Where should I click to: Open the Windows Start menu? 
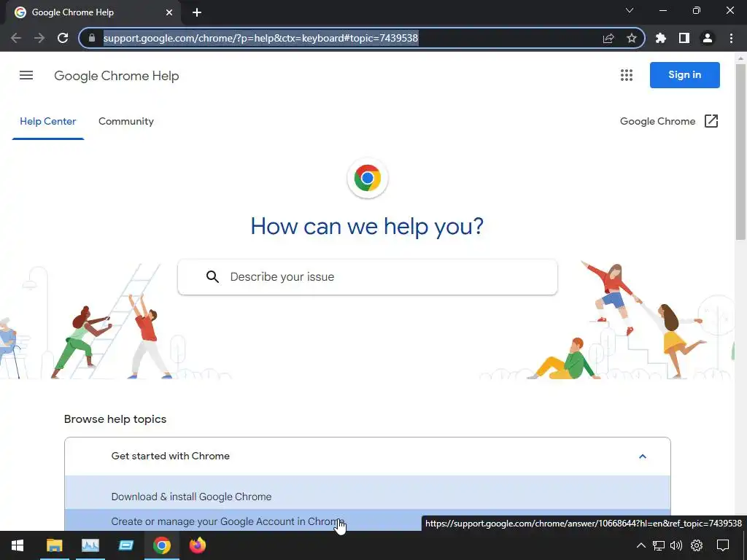[x=18, y=545]
